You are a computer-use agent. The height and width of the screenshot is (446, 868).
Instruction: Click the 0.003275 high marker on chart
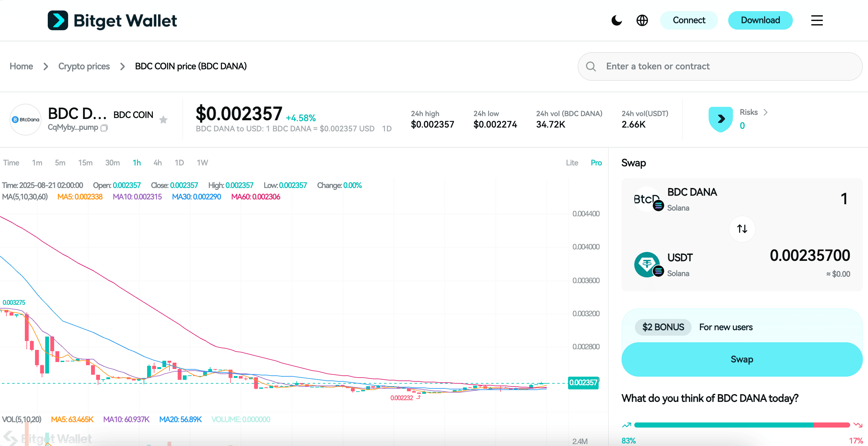[x=14, y=302]
